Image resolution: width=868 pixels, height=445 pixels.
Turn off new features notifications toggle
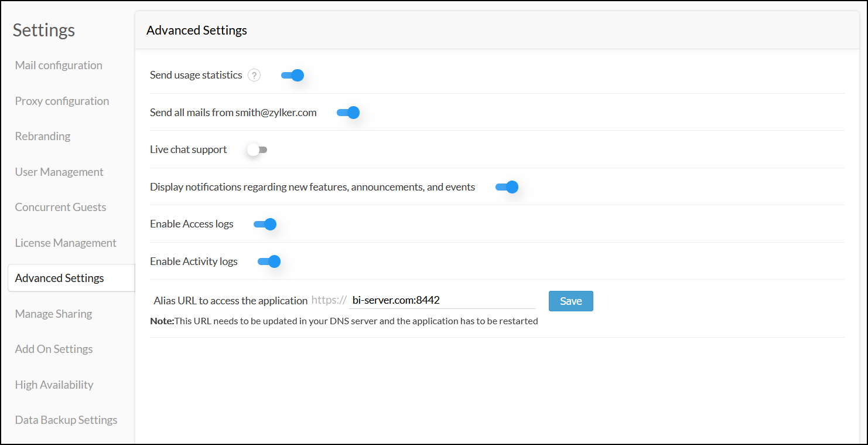pos(507,187)
